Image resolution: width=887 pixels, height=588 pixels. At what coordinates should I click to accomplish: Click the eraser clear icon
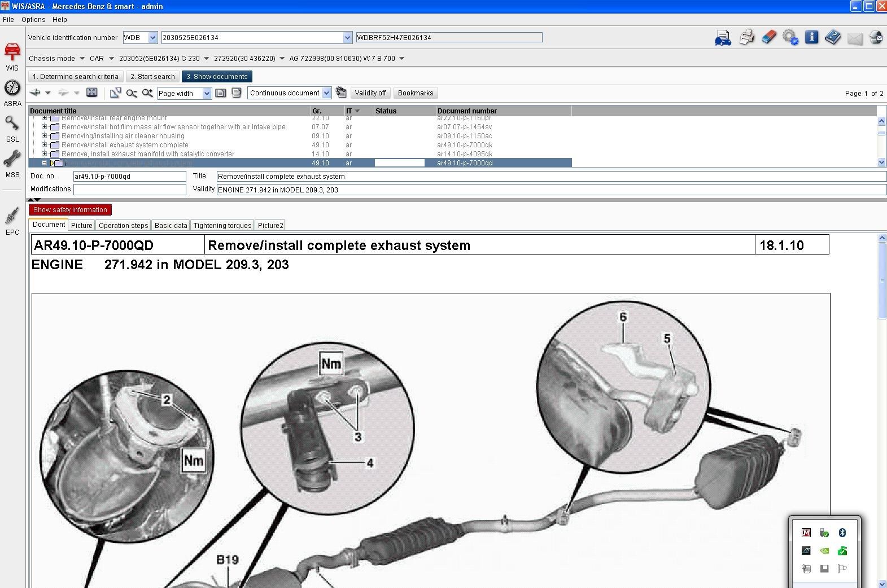(x=768, y=38)
